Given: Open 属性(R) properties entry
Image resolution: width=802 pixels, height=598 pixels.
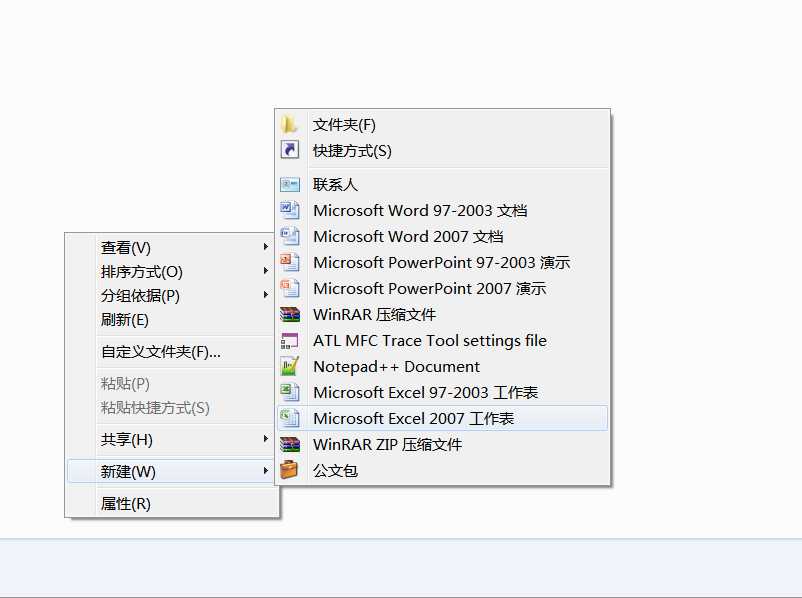Looking at the screenshot, I should click(x=172, y=503).
